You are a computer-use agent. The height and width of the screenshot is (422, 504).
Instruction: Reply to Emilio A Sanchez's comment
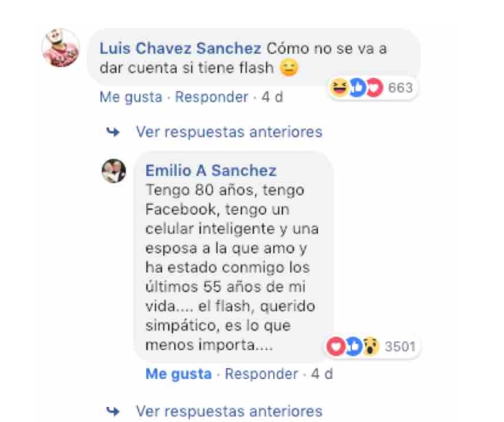tap(261, 374)
